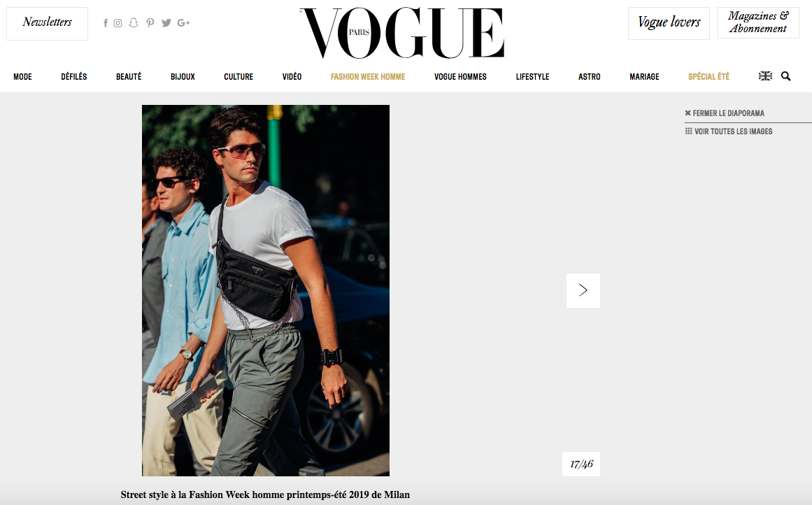The image size is (812, 505).
Task: Open the Instagram social icon
Action: [x=118, y=23]
